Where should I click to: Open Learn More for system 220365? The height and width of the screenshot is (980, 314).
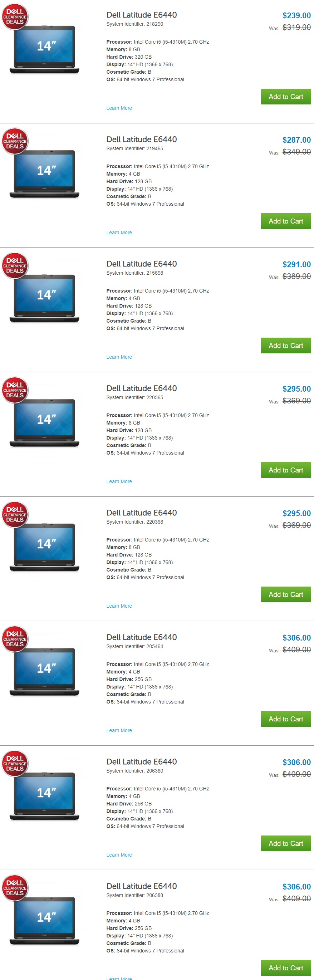click(119, 481)
